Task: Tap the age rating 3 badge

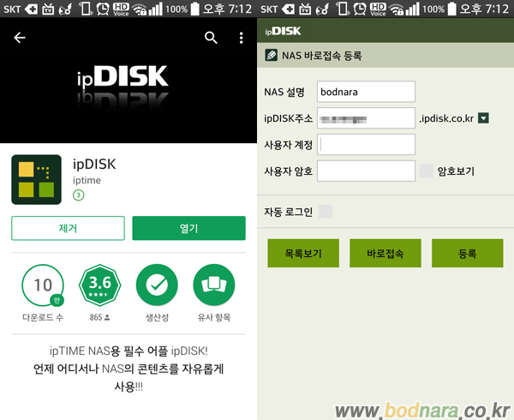Action: point(79,195)
